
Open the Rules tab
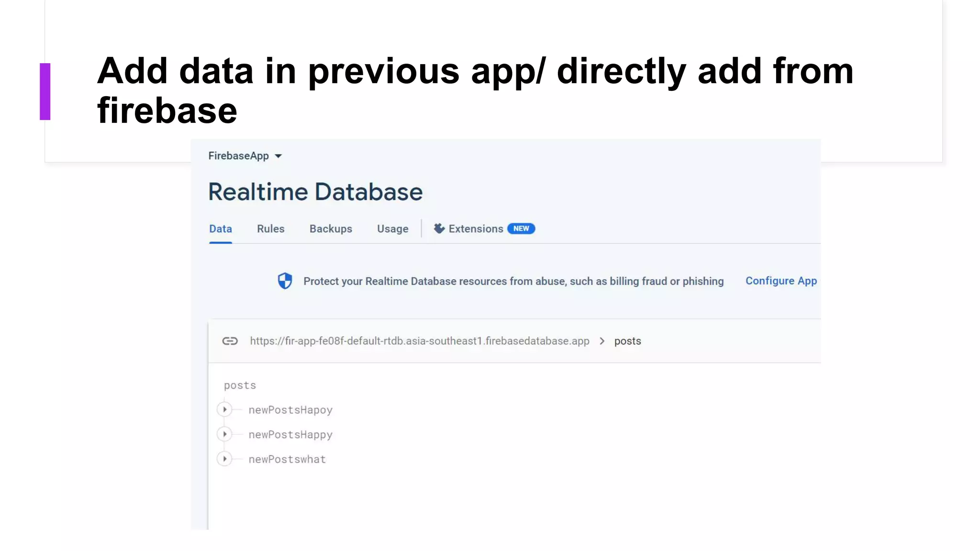click(x=271, y=229)
